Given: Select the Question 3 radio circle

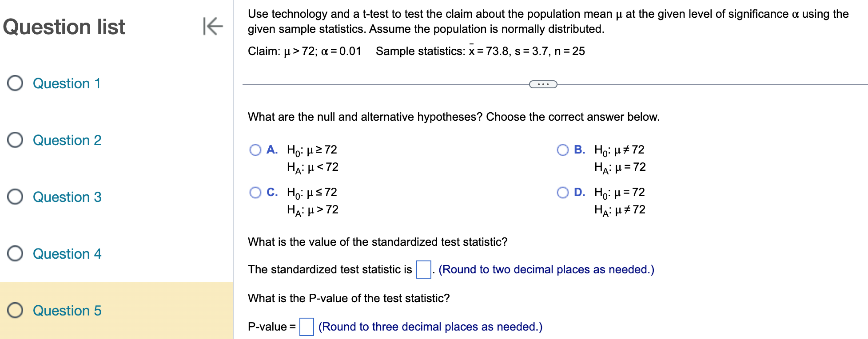Looking at the screenshot, I should pyautogui.click(x=15, y=197).
